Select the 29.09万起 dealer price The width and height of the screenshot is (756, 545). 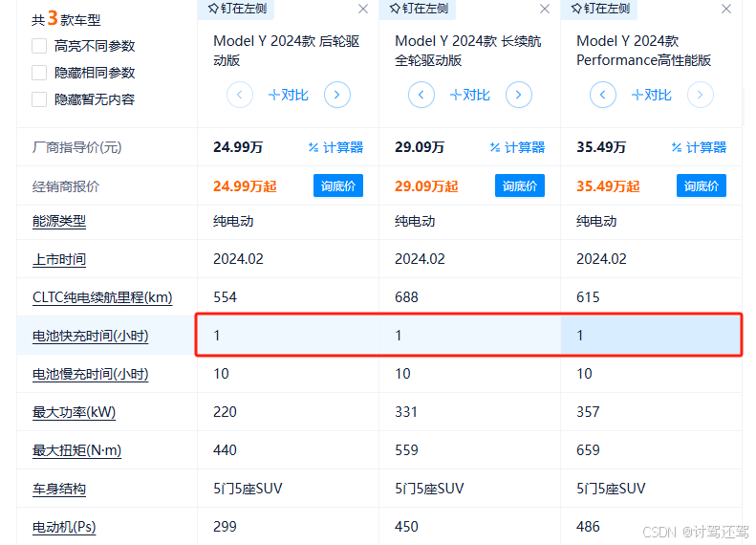(426, 186)
